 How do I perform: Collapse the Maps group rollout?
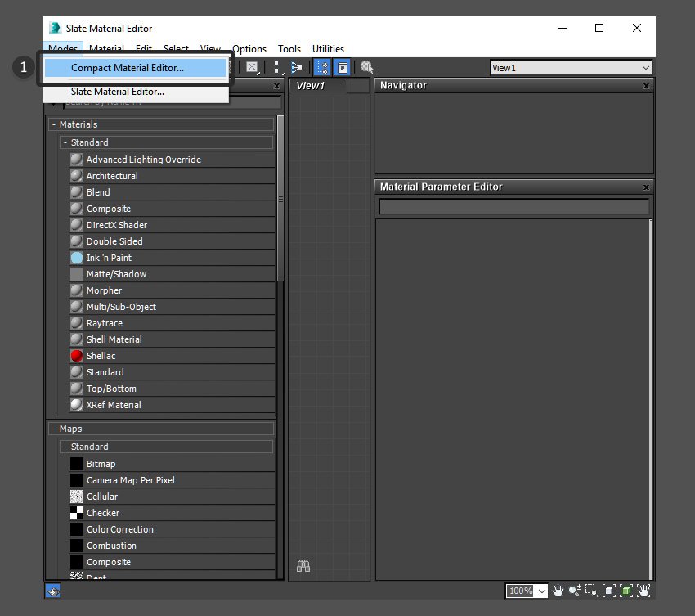pyautogui.click(x=54, y=429)
